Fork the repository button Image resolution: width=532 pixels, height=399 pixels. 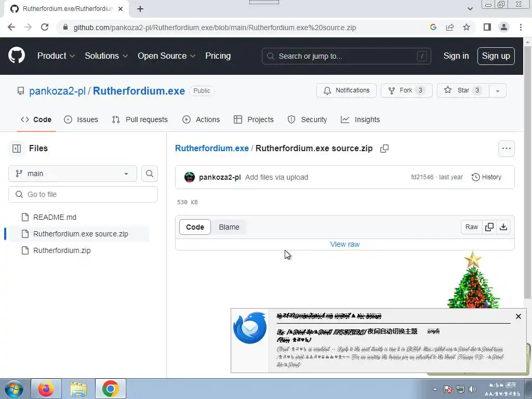(406, 90)
